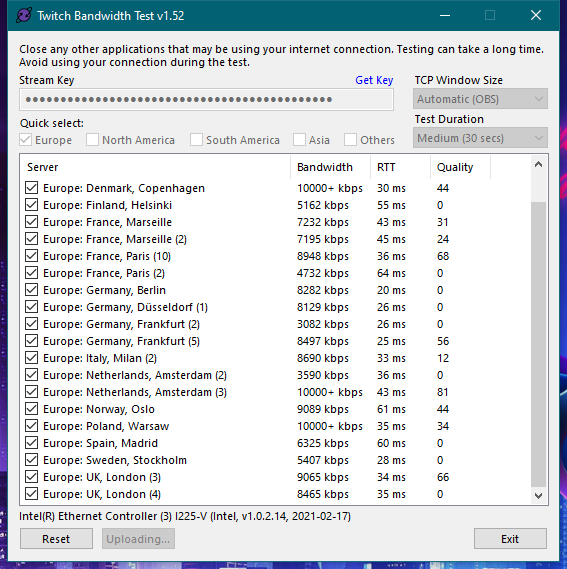Sort by the RTT column header
The image size is (567, 569).
(400, 167)
